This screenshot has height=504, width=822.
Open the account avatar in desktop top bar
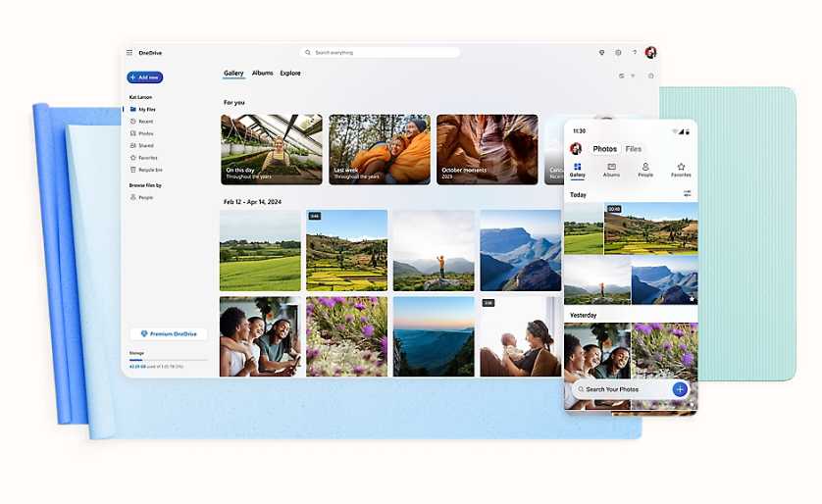[650, 52]
